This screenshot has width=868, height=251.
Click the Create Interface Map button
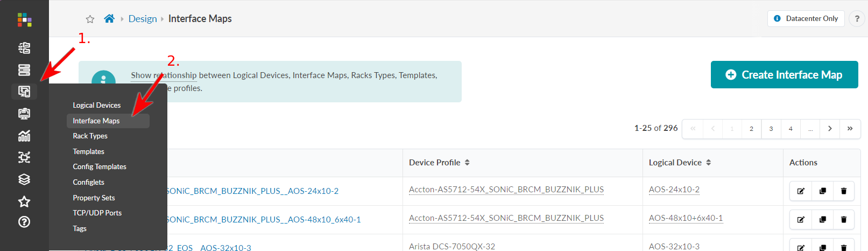784,75
